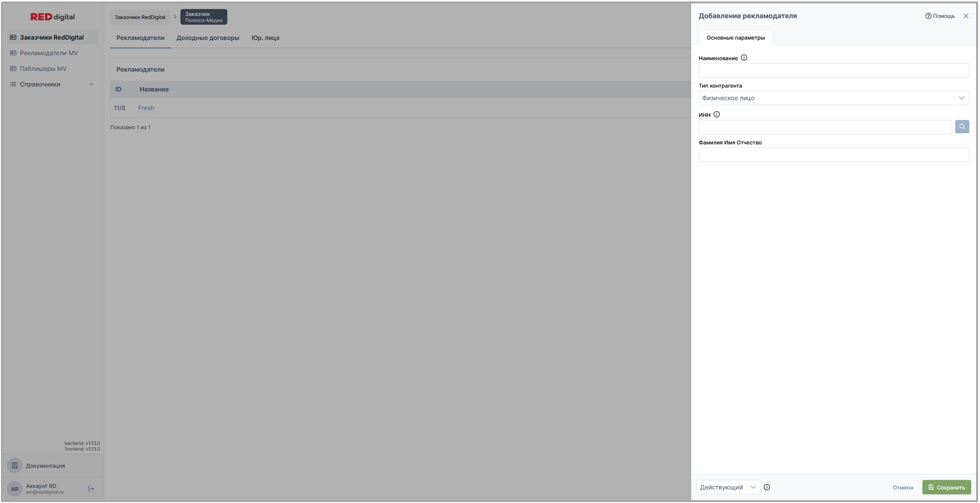Screen dimensions: 980x503
Task: Click the Сохранить button
Action: [x=946, y=487]
